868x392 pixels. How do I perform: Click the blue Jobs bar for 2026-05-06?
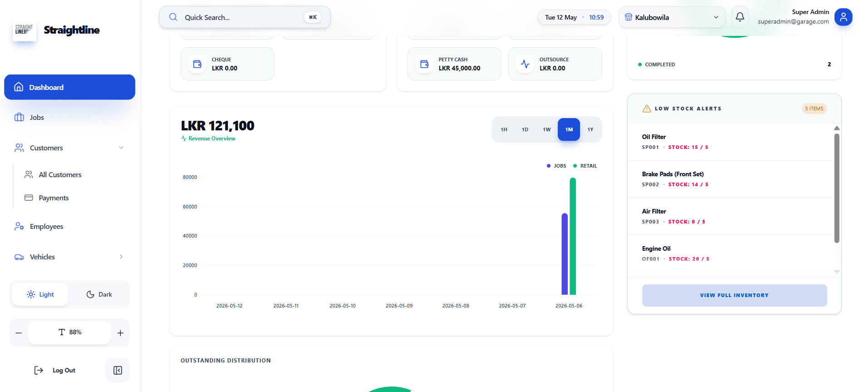tap(565, 254)
